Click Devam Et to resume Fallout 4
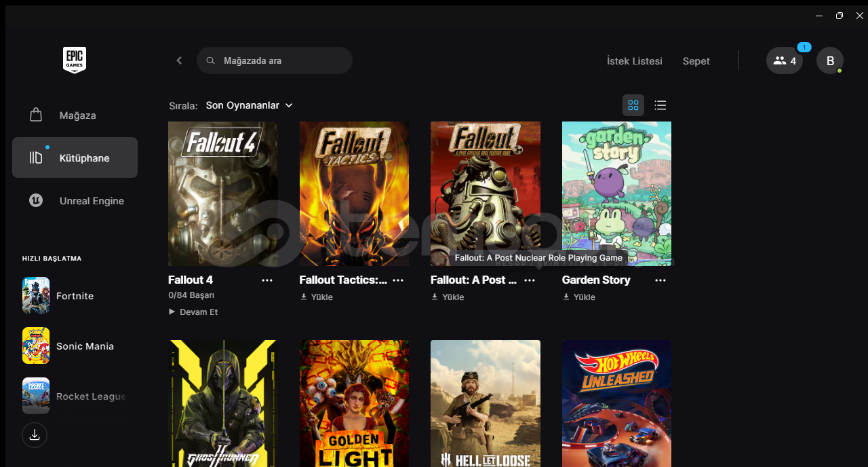The image size is (868, 467). (193, 312)
